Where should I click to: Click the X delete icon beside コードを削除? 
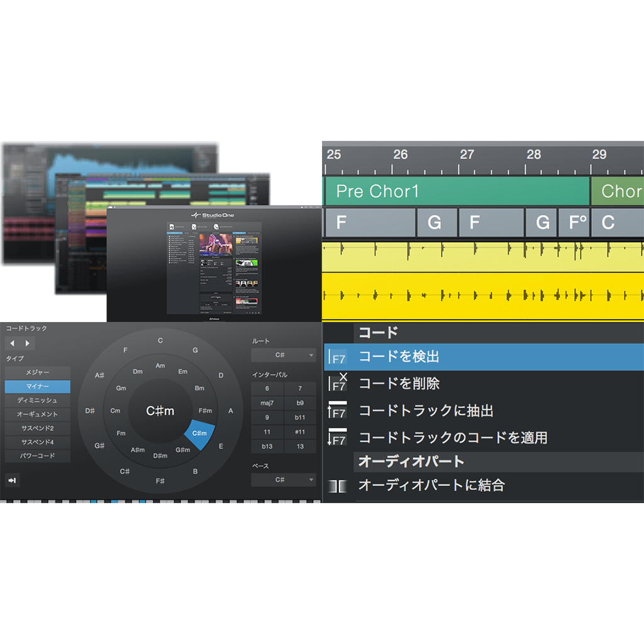338,383
